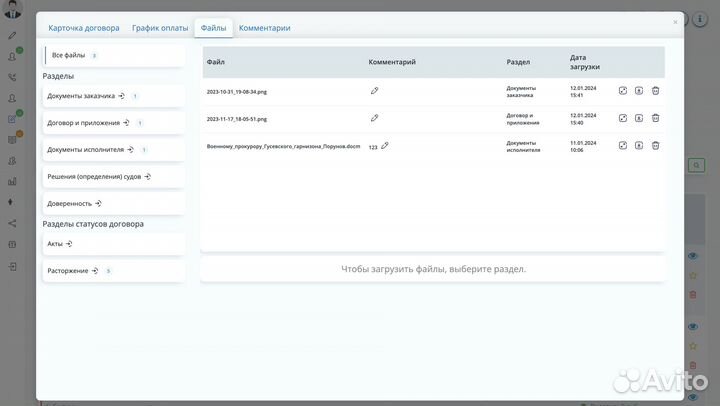Click the Файл column header
The image size is (720, 406).
215,62
